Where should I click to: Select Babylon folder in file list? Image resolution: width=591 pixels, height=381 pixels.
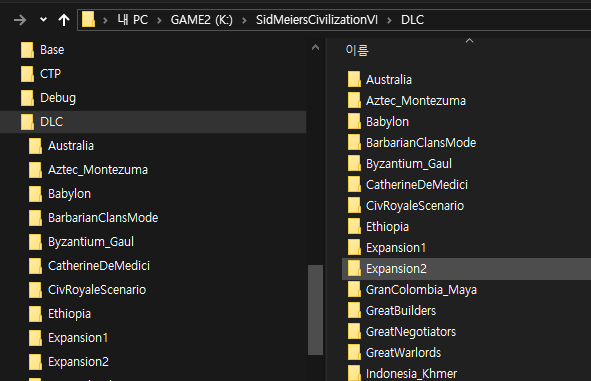click(387, 122)
